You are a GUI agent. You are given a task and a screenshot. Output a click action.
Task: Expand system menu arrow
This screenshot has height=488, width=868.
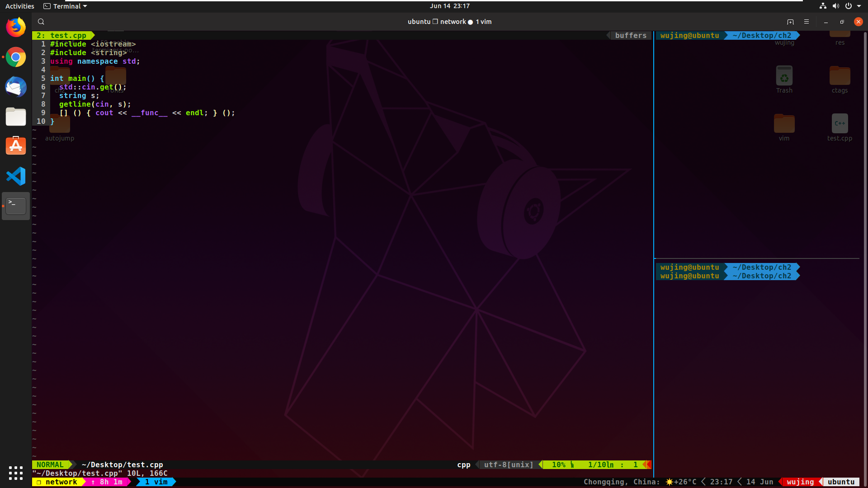(859, 6)
